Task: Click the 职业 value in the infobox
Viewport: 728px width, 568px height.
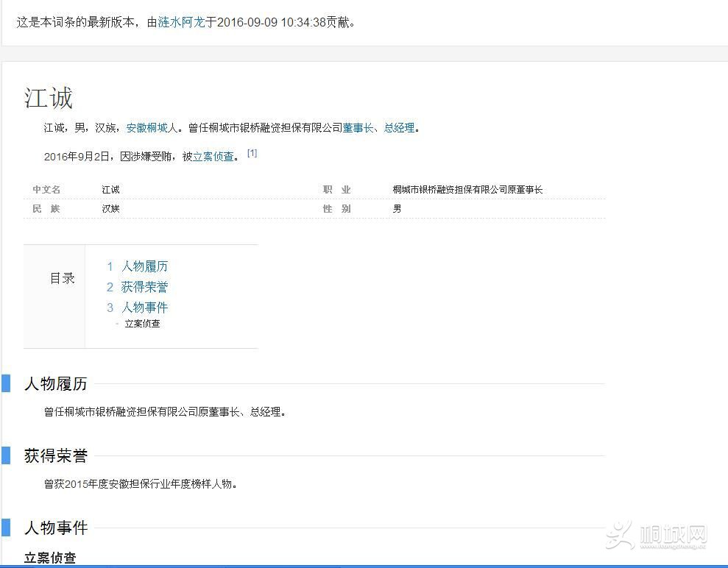Action: tap(467, 190)
